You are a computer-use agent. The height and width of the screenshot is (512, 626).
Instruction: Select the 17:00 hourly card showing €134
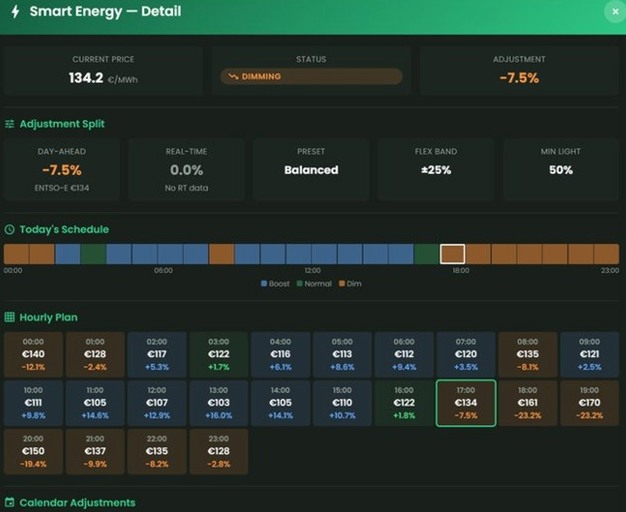[465, 402]
